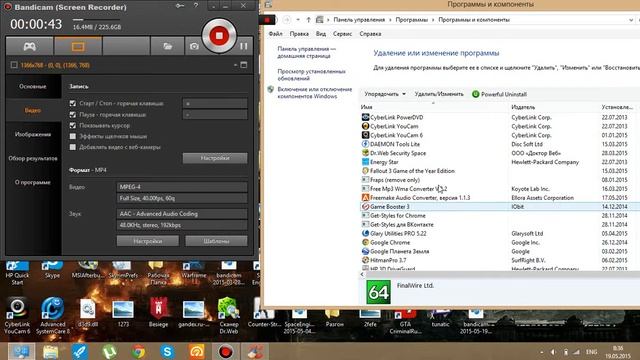
Task: Toggle Пауза hotkey checkbox
Action: (x=73, y=115)
